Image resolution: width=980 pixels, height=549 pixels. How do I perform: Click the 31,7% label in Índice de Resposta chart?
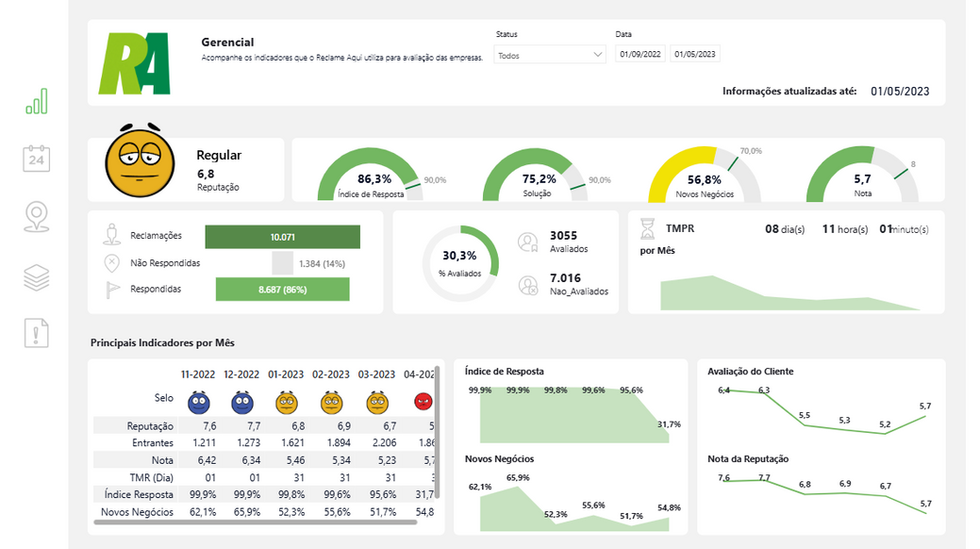tap(669, 424)
